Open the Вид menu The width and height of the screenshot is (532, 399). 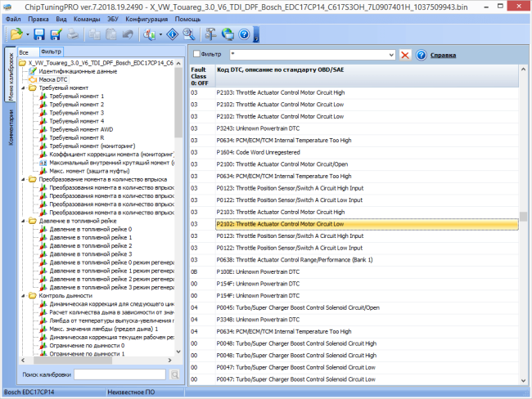(x=61, y=19)
